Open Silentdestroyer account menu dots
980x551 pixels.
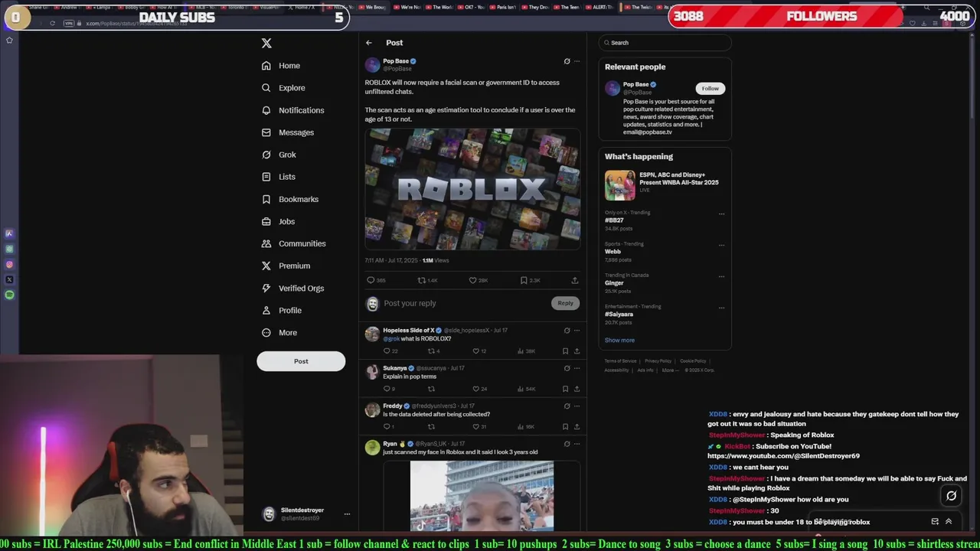pos(347,514)
